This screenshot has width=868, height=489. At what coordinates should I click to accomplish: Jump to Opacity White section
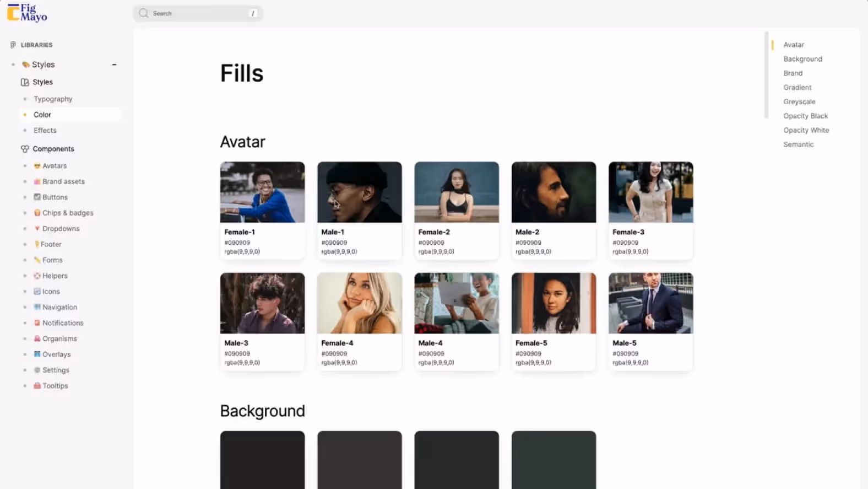coord(806,130)
